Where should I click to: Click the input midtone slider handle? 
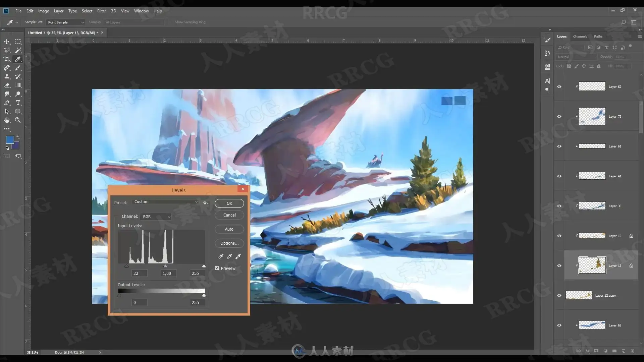(x=165, y=266)
